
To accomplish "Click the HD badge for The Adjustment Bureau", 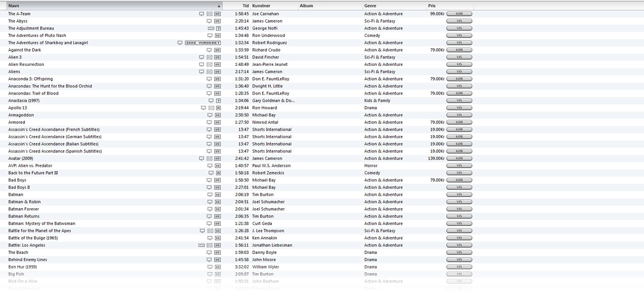I will [211, 29].
